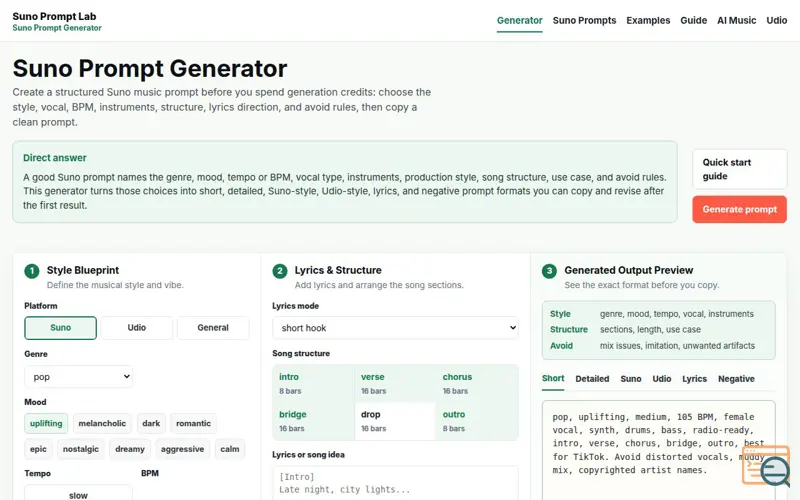Click the Lyrics or song idea textbox
The width and height of the screenshot is (800, 500).
395,483
